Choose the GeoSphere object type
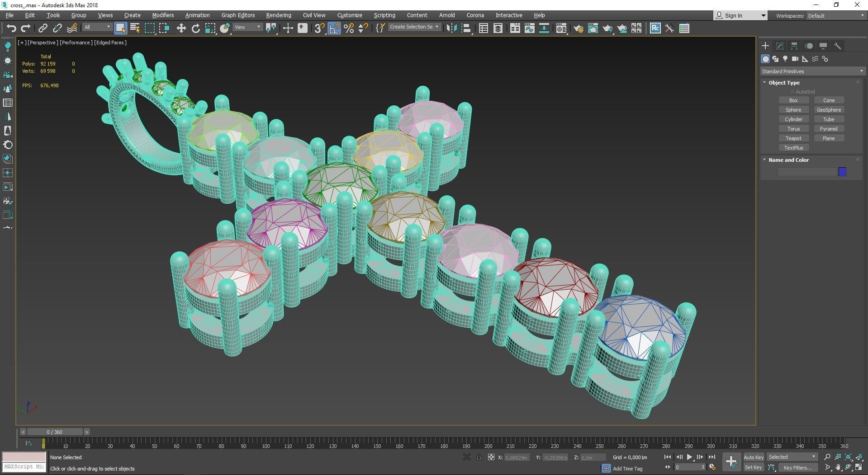 coord(829,110)
